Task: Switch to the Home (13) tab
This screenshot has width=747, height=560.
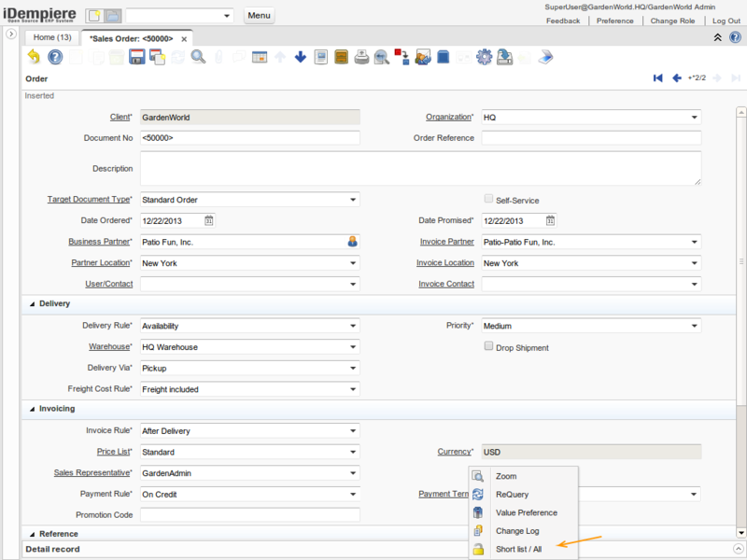Action: [52, 37]
